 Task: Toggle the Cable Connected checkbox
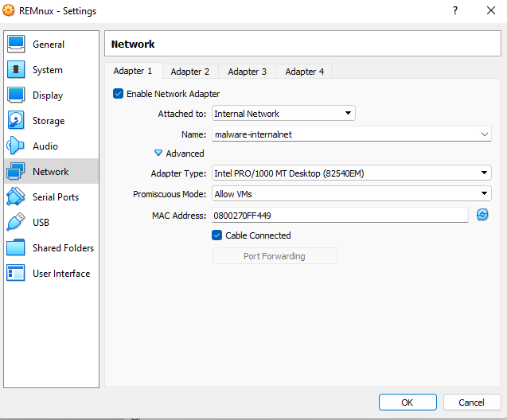(217, 235)
